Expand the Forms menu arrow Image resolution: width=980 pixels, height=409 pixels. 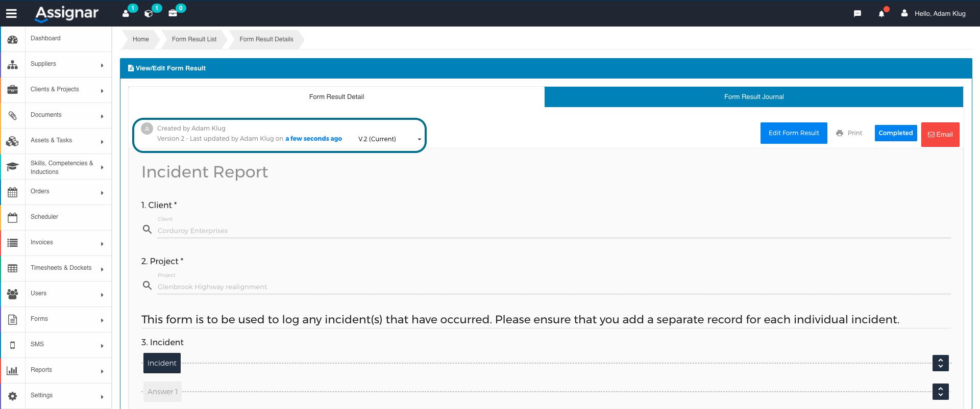click(102, 320)
